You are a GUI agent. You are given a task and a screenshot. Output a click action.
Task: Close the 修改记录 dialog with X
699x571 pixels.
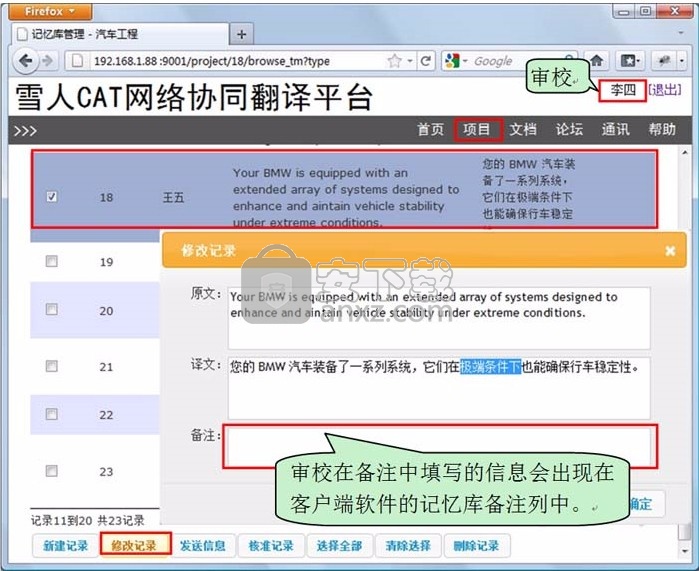670,251
